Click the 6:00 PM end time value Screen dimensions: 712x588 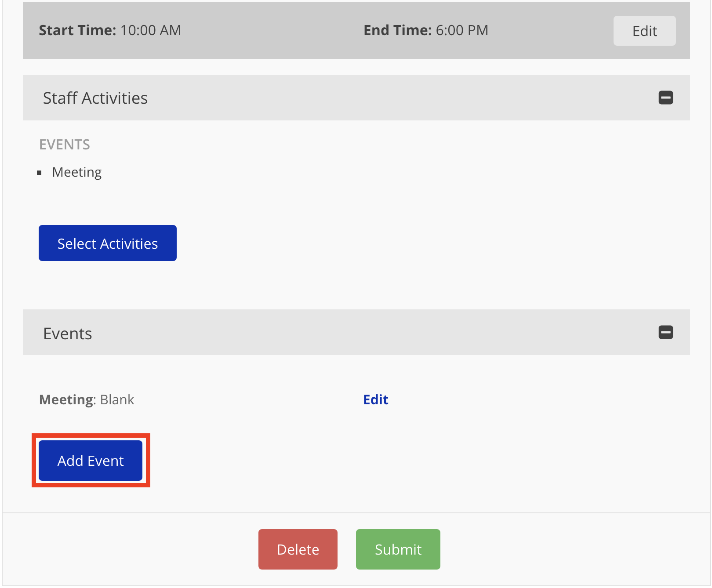click(x=462, y=30)
